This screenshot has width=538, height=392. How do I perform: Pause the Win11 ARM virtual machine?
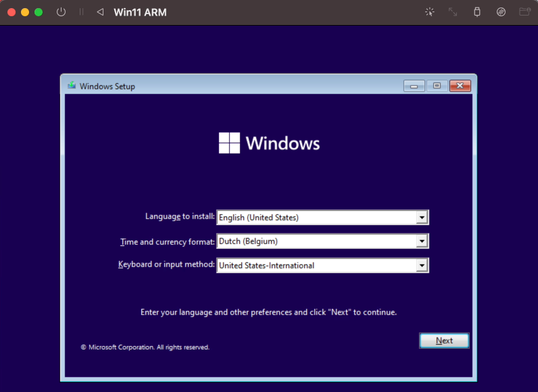click(81, 12)
